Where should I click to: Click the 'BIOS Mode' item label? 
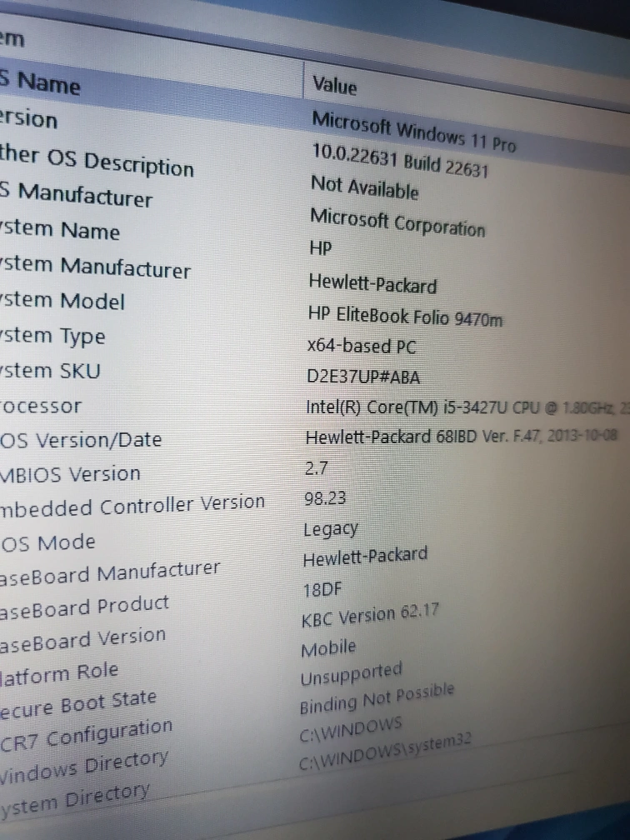click(x=47, y=543)
